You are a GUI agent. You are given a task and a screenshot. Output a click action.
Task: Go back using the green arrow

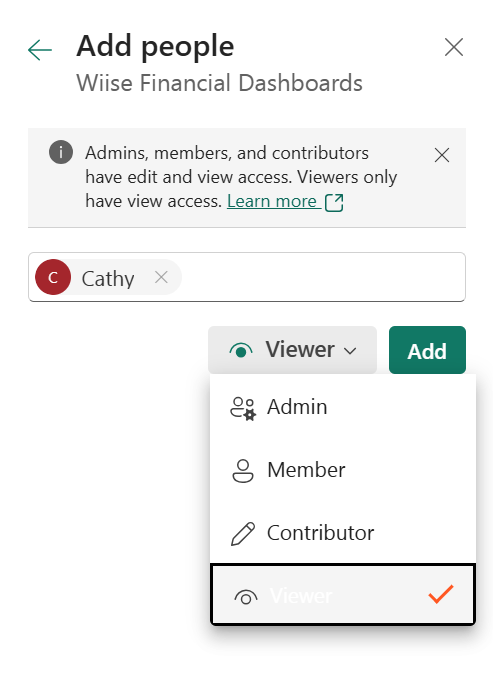click(x=40, y=50)
